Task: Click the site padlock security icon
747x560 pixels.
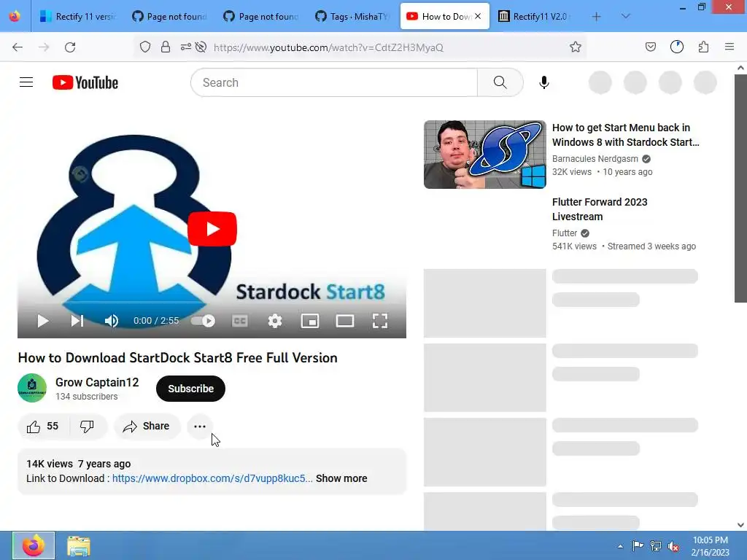Action: [x=166, y=47]
